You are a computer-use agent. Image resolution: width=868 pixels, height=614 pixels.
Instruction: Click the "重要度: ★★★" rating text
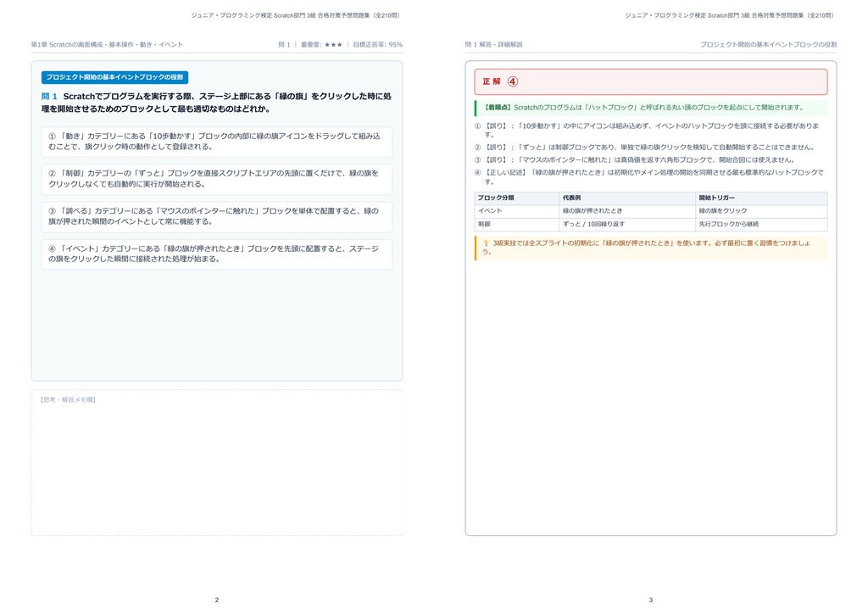[x=321, y=44]
